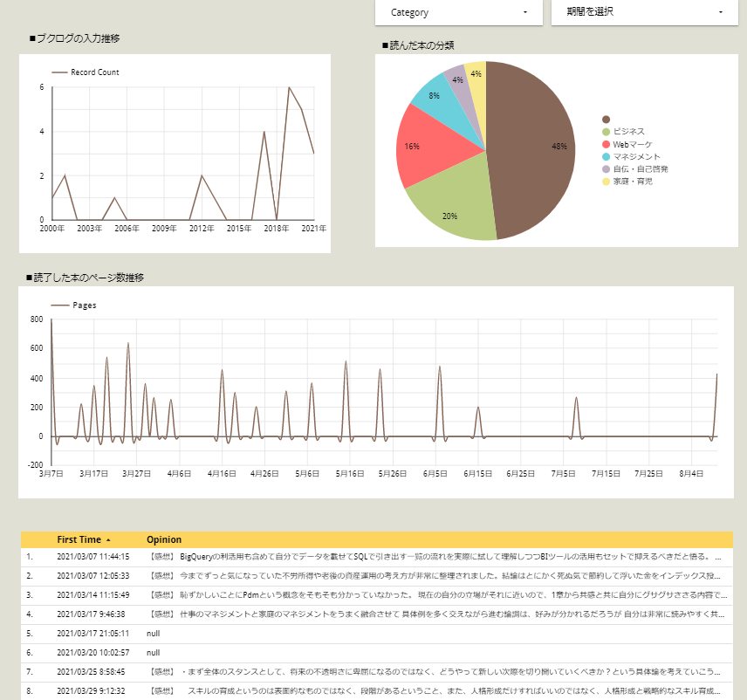
Task: Click the マネジメント legend entry
Action: pyautogui.click(x=636, y=156)
